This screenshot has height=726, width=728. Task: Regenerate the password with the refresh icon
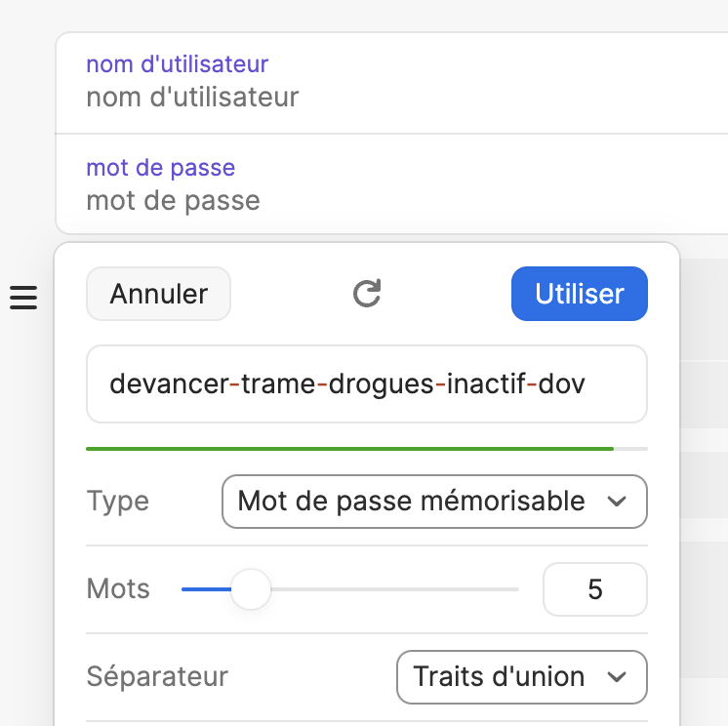[x=367, y=294]
